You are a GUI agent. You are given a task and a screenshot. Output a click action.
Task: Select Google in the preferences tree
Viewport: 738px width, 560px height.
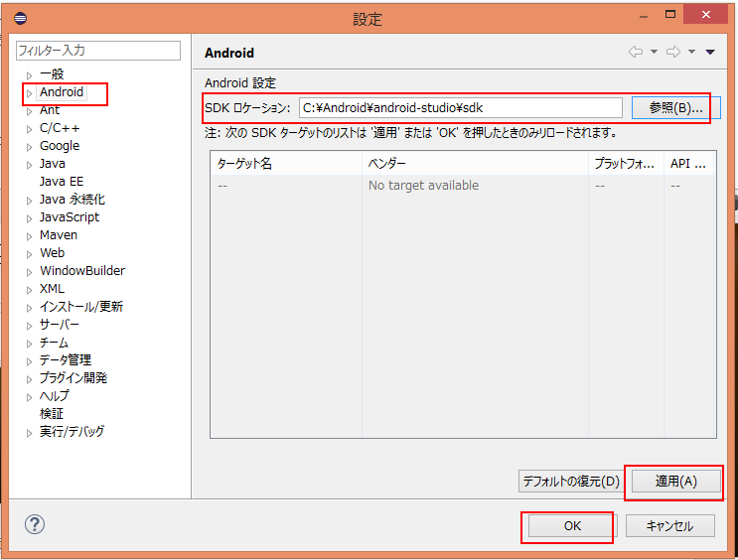point(60,146)
